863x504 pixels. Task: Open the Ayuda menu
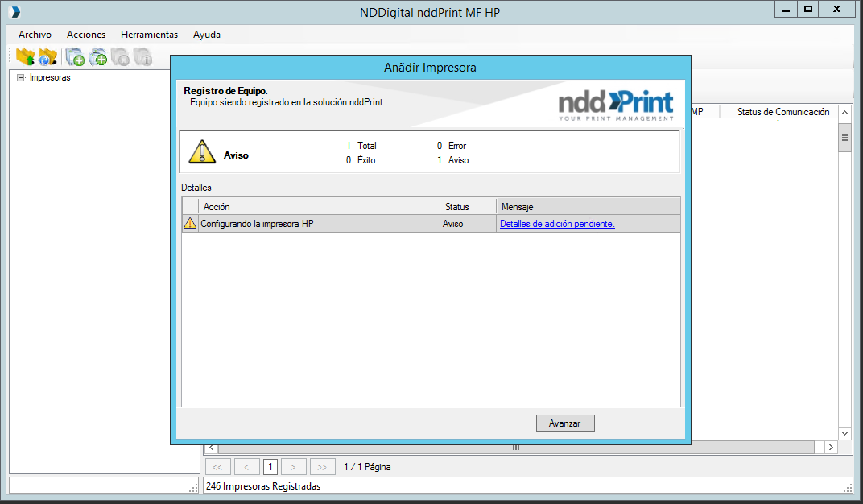[207, 35]
